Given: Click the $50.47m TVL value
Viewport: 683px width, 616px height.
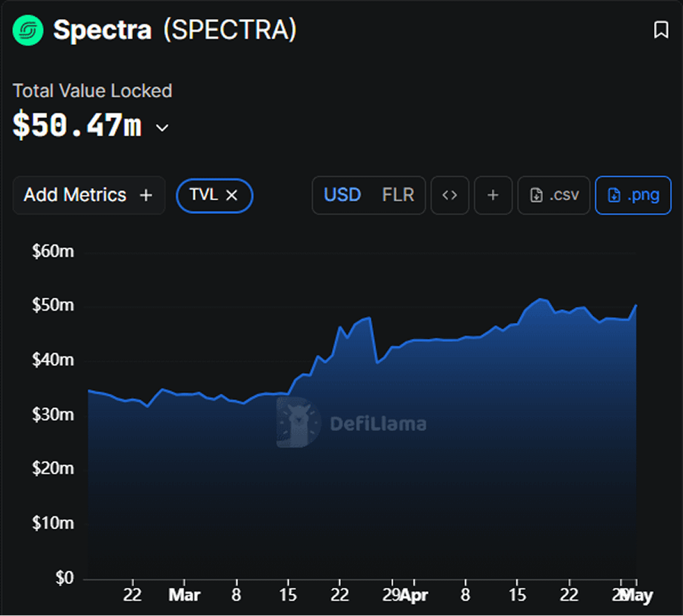Looking at the screenshot, I should [x=78, y=126].
